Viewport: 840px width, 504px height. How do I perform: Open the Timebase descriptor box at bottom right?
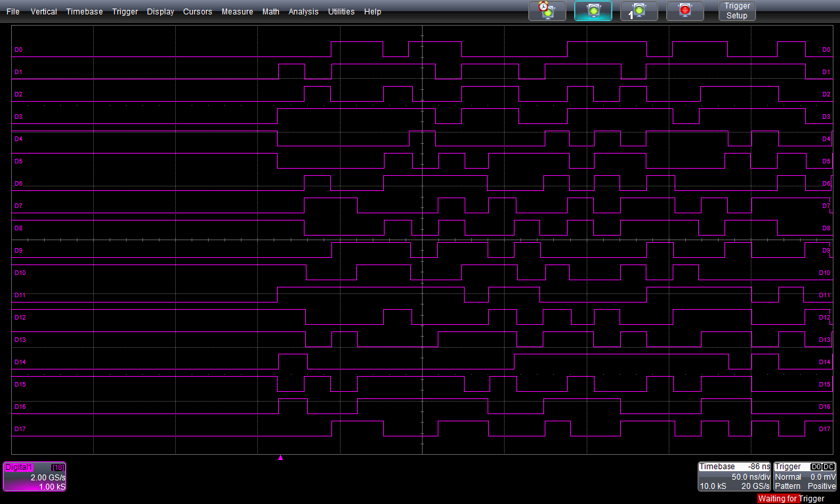(x=734, y=476)
